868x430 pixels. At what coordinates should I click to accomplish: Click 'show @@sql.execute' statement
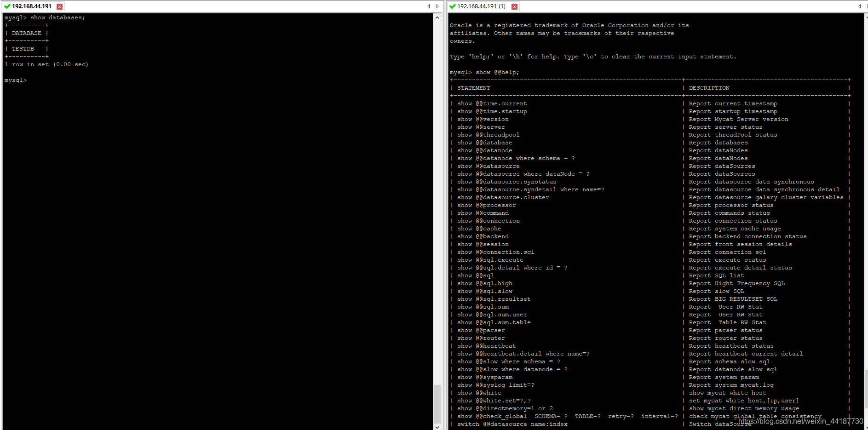click(x=490, y=260)
